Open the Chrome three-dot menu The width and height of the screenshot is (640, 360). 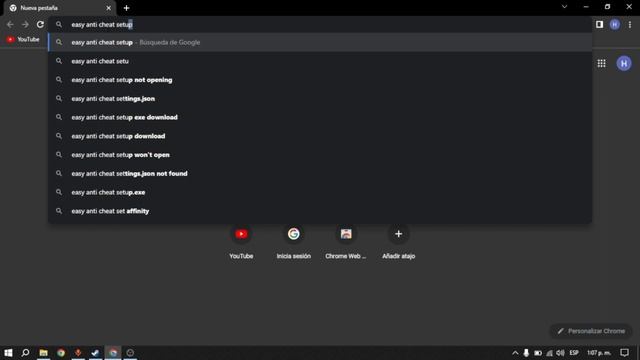pos(630,24)
